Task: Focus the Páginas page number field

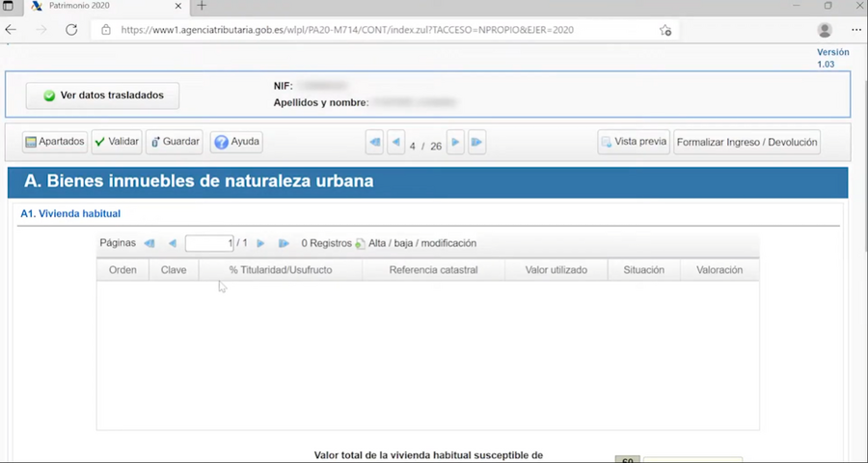Action: click(x=209, y=244)
